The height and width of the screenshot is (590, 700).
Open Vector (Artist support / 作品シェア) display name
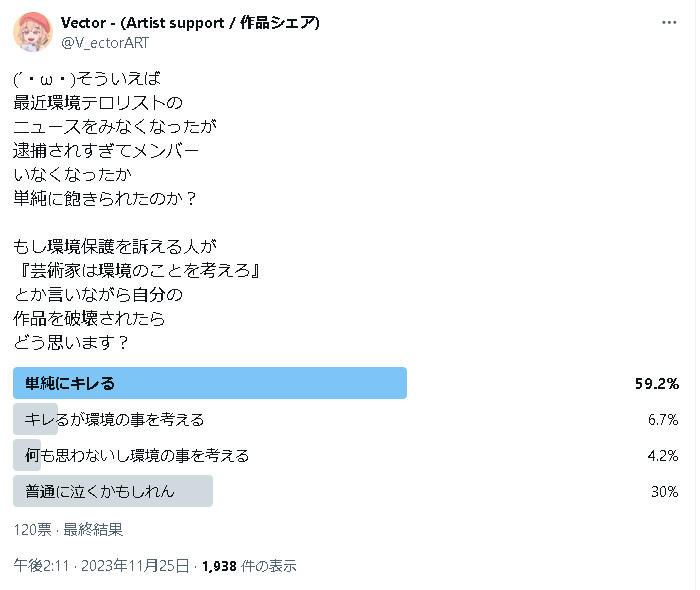click(x=190, y=22)
